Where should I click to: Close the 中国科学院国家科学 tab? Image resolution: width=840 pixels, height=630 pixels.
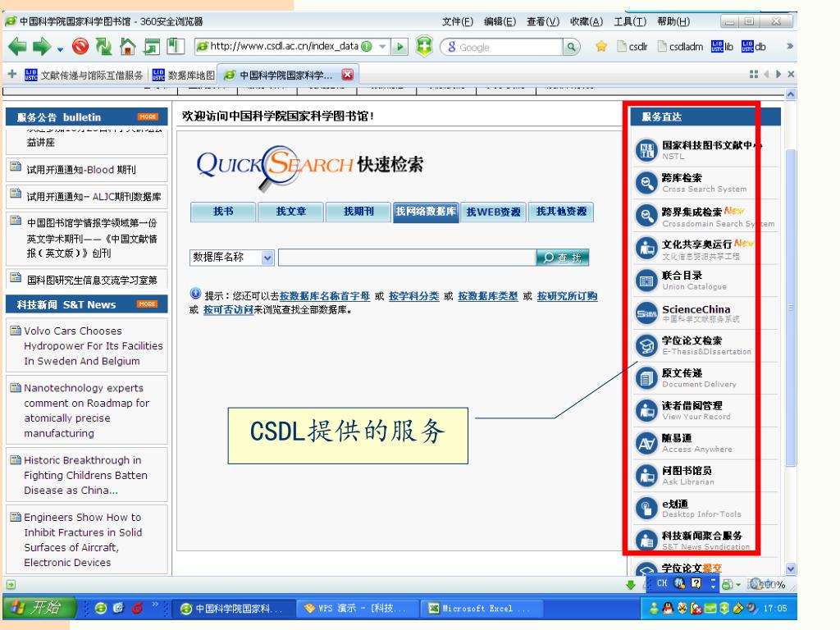(x=348, y=75)
